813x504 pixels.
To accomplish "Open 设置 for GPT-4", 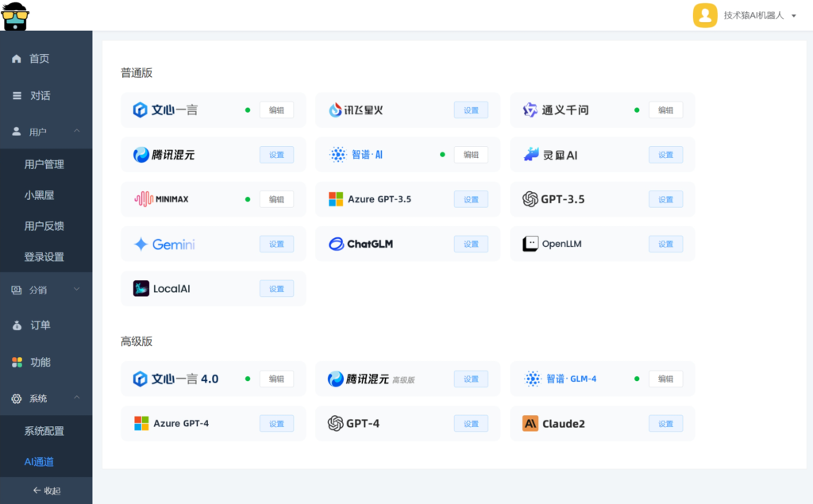I will tap(471, 424).
